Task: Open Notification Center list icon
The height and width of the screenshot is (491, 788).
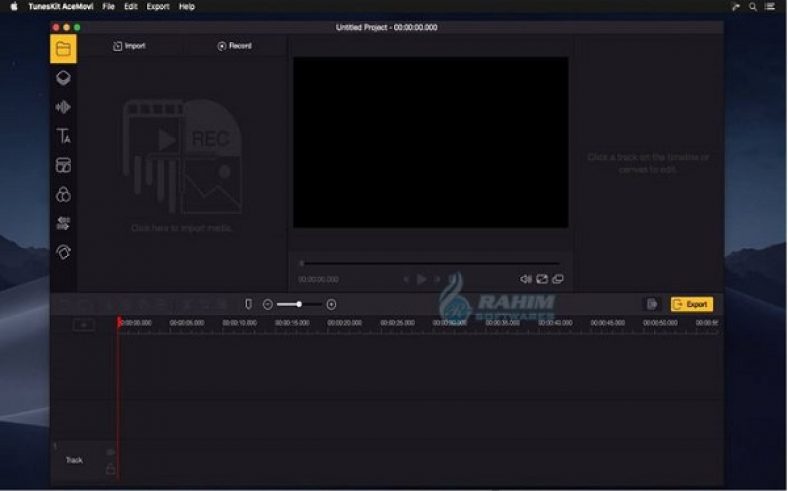Action: pyautogui.click(x=770, y=7)
